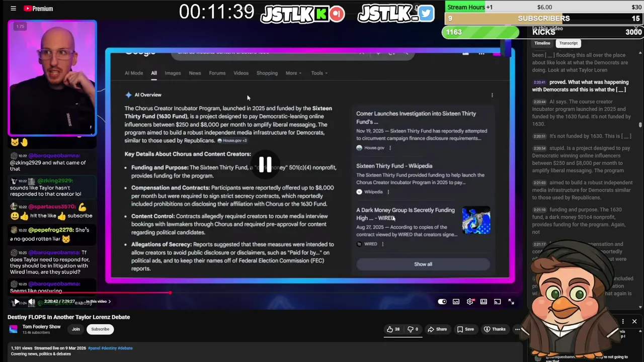Select the Images search tab
644x362 pixels.
(173, 73)
